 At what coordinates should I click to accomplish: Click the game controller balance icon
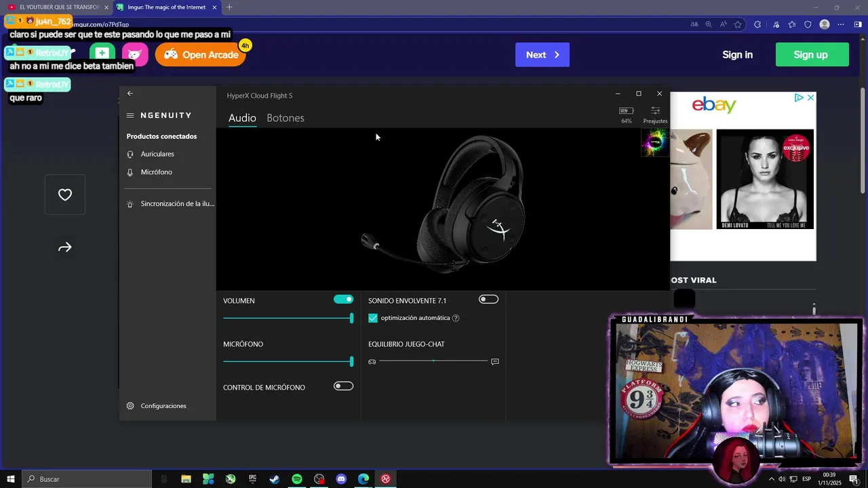tap(372, 362)
